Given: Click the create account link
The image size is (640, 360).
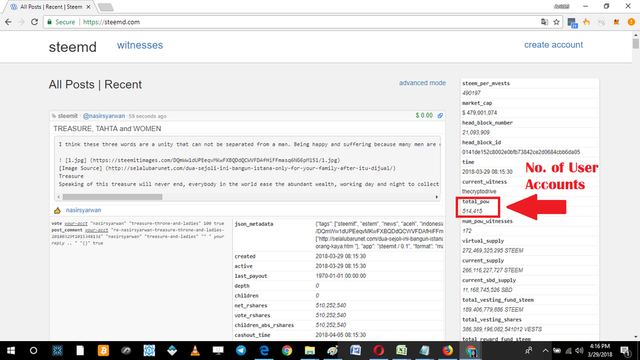Looking at the screenshot, I should 553,45.
